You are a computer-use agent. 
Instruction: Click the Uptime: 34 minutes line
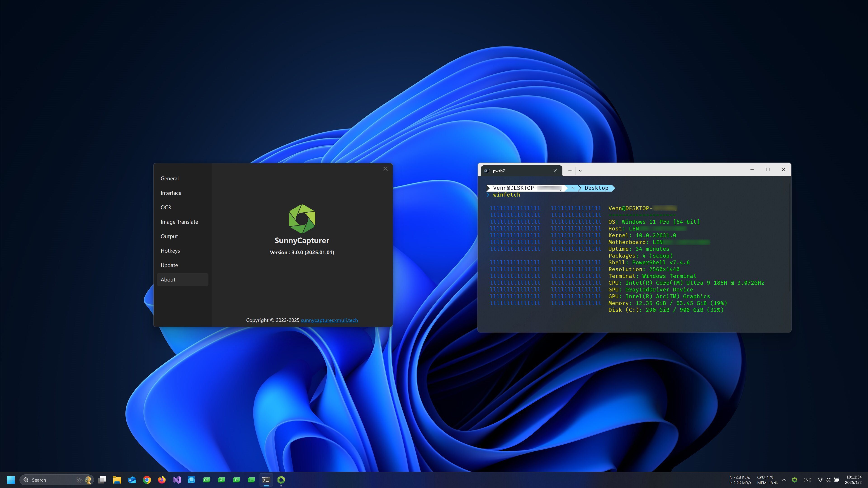[x=639, y=249]
